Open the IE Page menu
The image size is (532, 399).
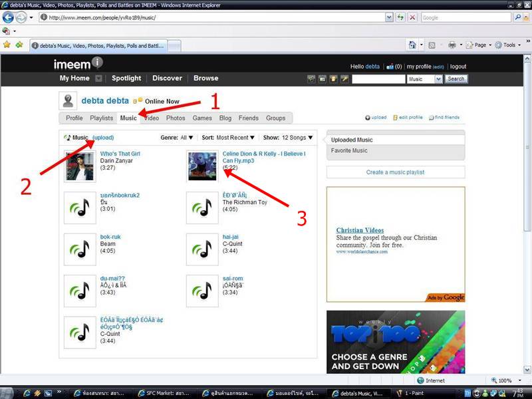coord(479,45)
